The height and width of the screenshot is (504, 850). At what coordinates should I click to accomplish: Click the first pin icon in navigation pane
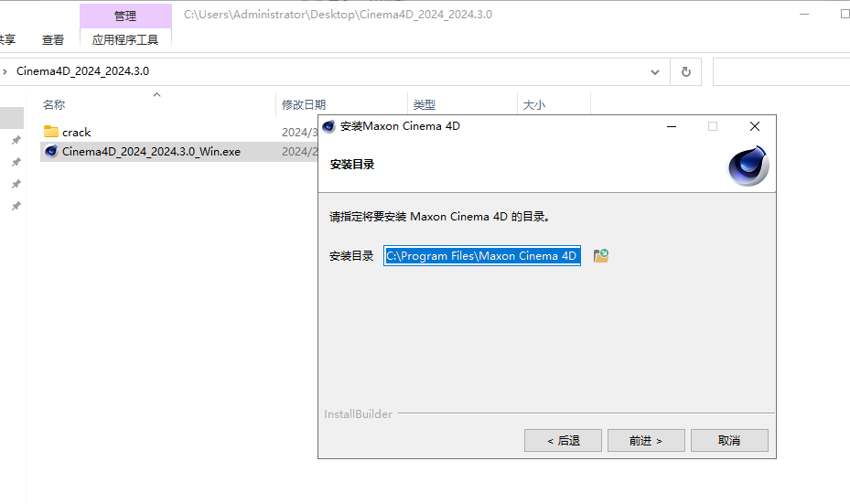tap(16, 140)
